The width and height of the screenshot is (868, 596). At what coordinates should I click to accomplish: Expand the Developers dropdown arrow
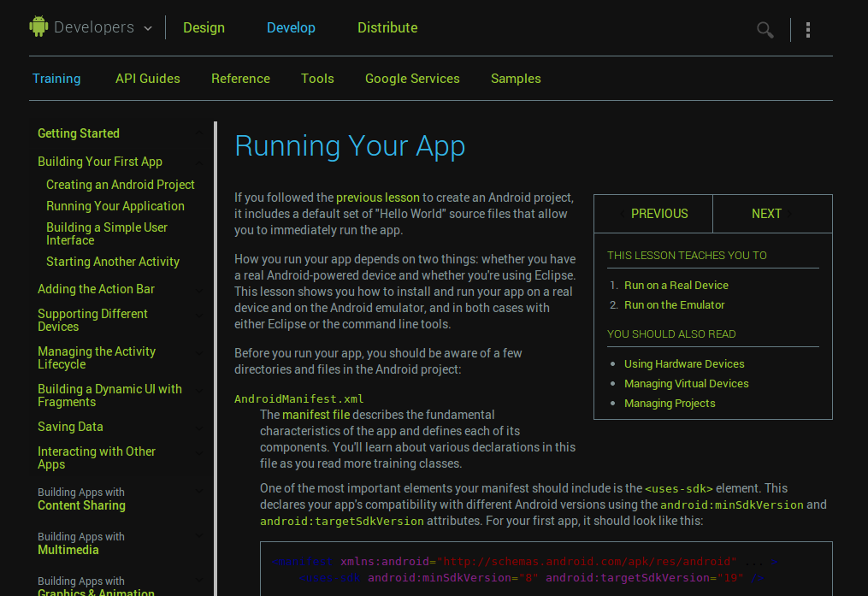point(148,28)
